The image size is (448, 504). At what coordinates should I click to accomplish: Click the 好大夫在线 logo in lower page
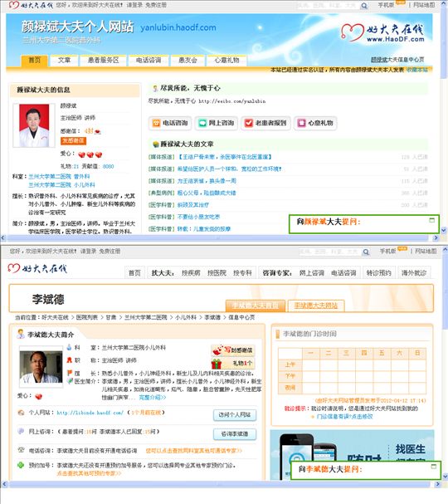[37, 268]
